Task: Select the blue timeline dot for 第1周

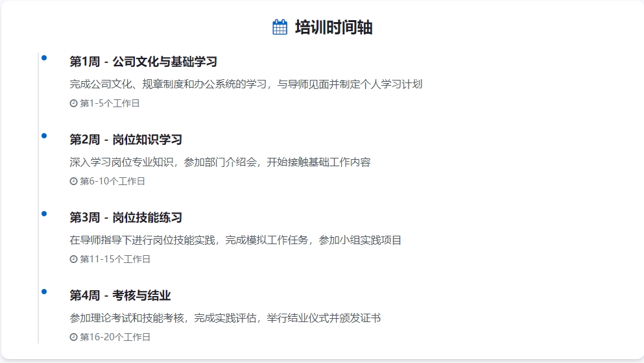Action: pos(44,58)
